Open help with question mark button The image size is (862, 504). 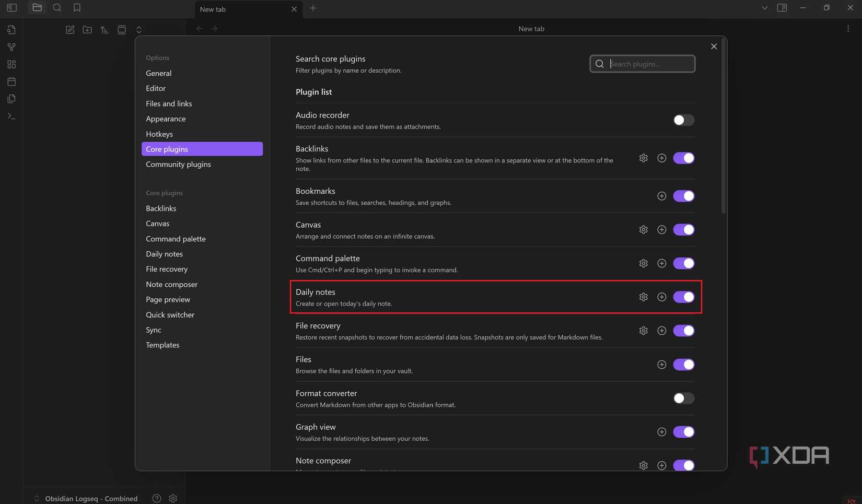[x=156, y=498]
